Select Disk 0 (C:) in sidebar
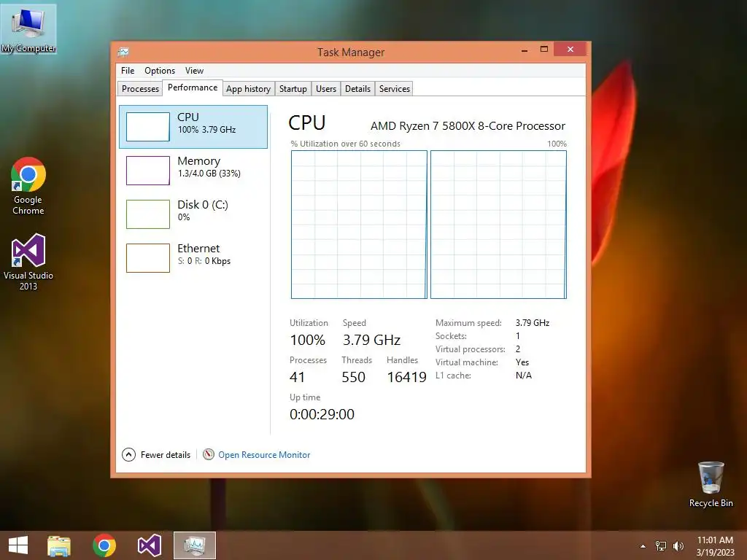The height and width of the screenshot is (560, 747). click(193, 214)
